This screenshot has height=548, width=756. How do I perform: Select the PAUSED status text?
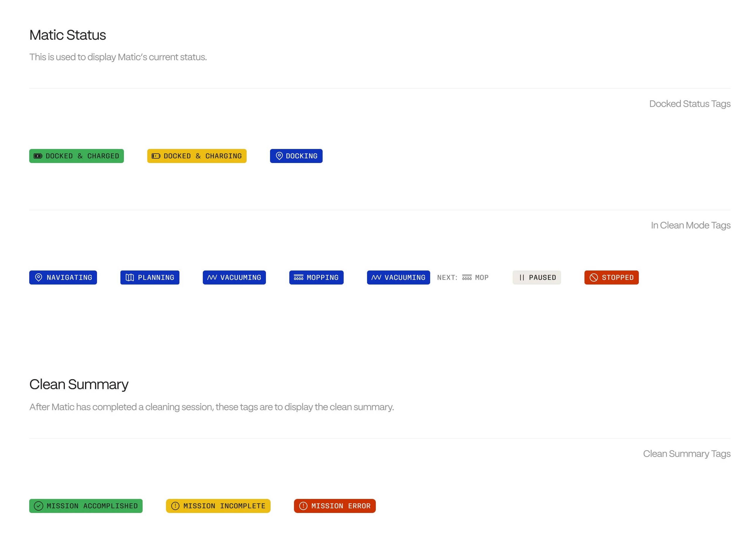(x=543, y=278)
